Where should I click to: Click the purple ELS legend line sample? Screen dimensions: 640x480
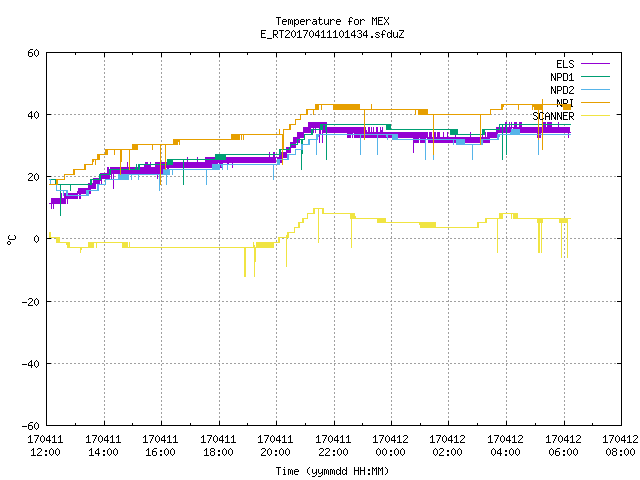pos(595,64)
